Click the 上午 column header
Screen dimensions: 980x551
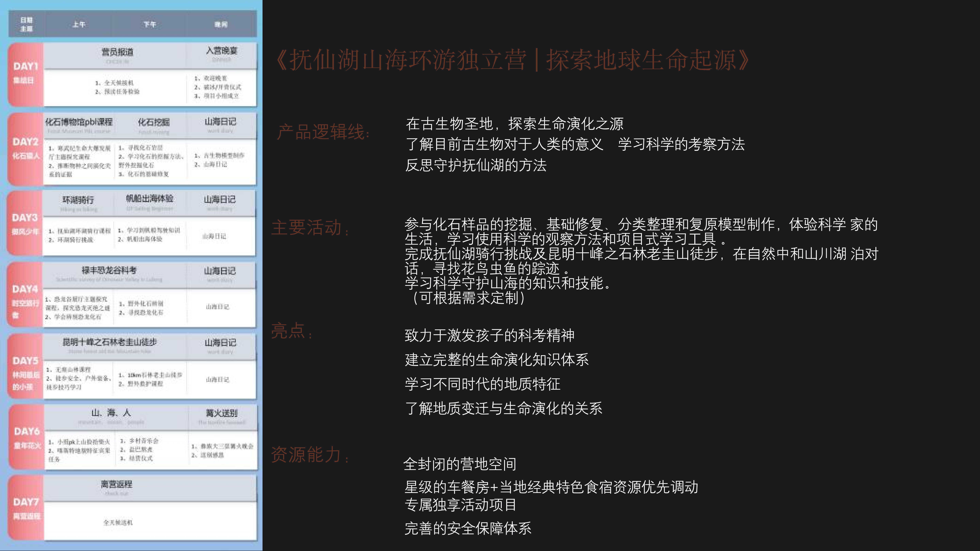click(79, 25)
